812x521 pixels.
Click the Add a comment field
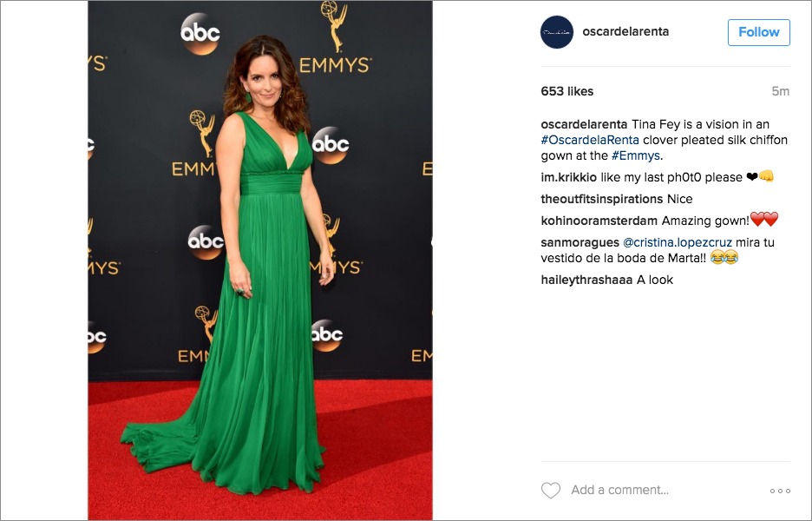coord(619,490)
